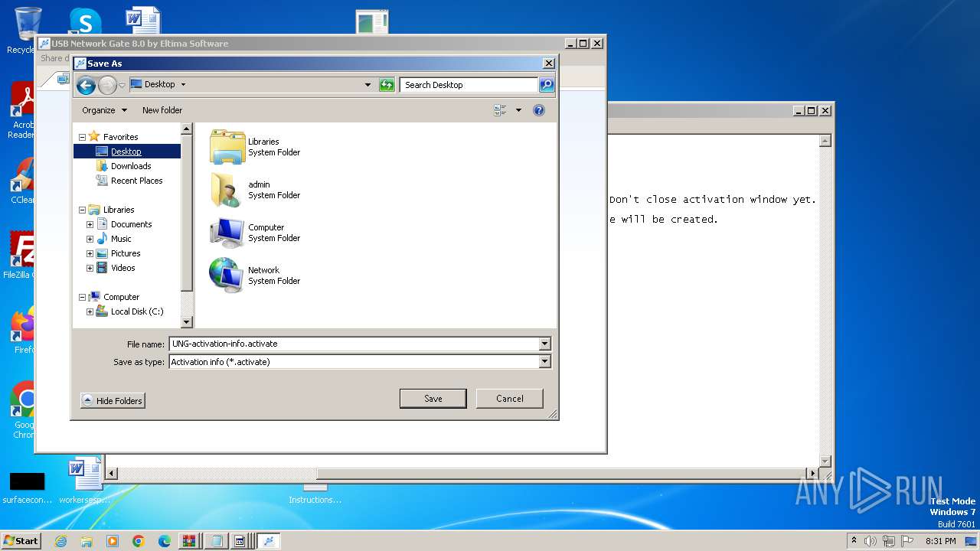This screenshot has height=551, width=980.
Task: Open the view options dropdown arrow
Action: (518, 110)
